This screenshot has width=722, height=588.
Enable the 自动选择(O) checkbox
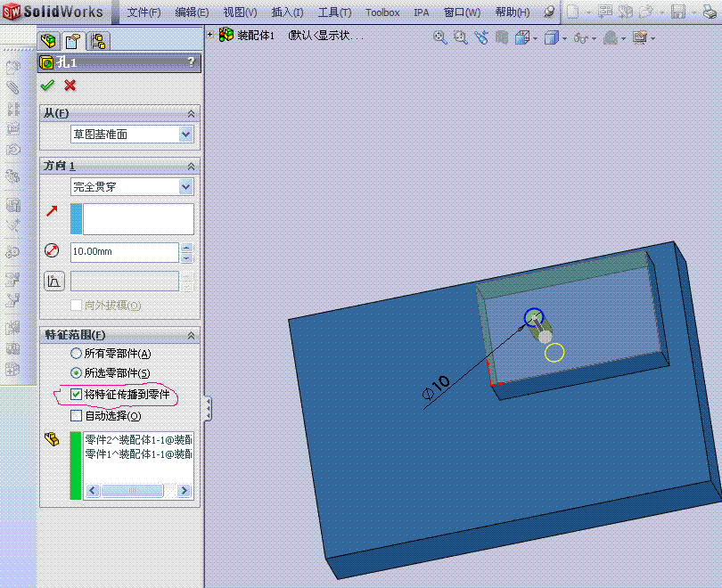coord(76,415)
